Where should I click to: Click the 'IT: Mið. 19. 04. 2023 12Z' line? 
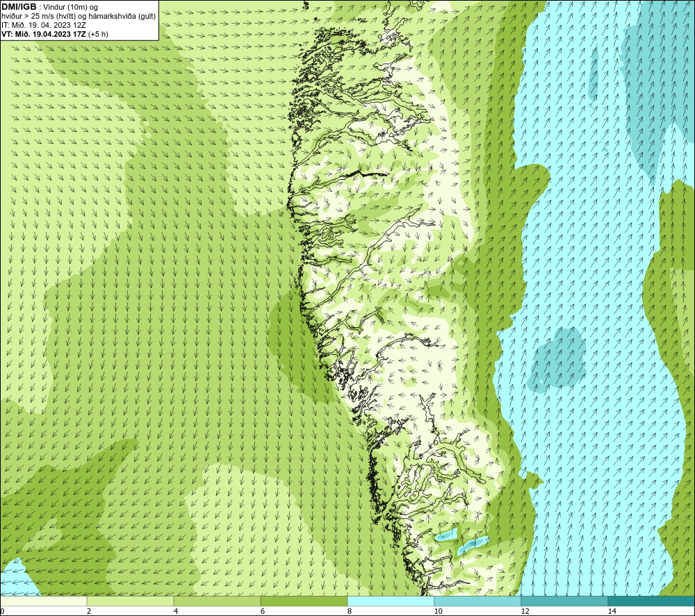click(x=44, y=25)
